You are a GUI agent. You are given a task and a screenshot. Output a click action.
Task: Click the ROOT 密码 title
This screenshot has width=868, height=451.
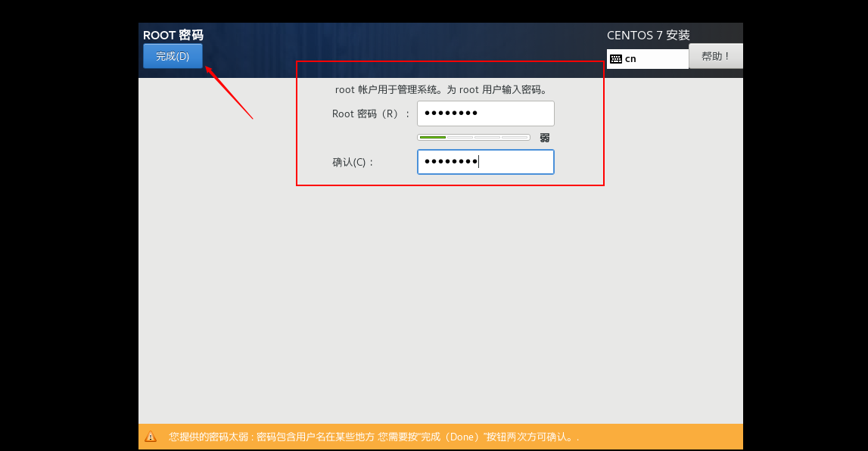pyautogui.click(x=173, y=35)
